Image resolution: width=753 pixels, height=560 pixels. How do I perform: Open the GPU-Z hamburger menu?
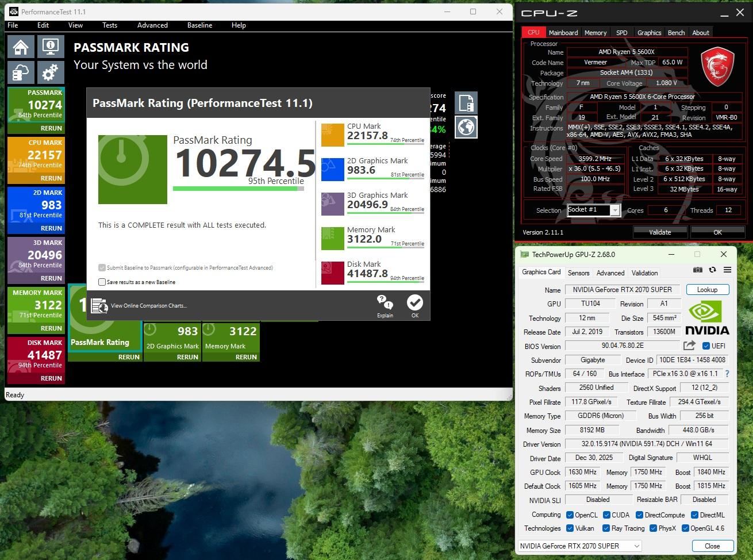727,270
